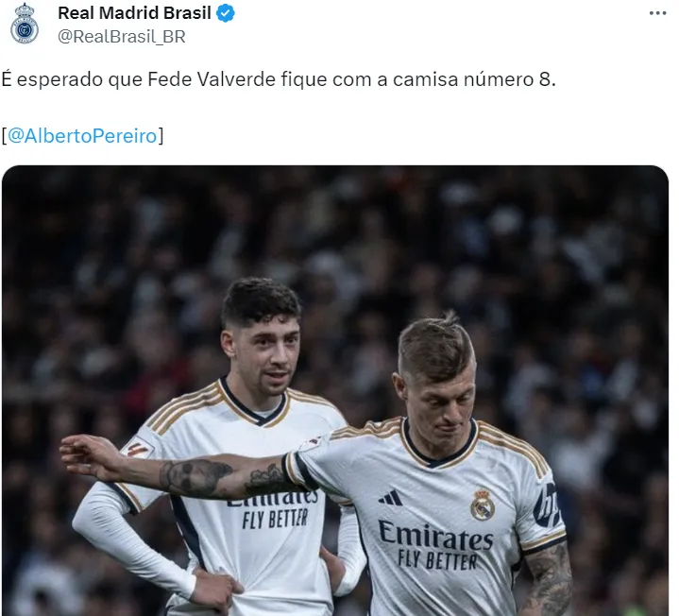Viewport: 679px width, 616px height.
Task: Click the adidas logo on the front jersey
Action: (391, 497)
